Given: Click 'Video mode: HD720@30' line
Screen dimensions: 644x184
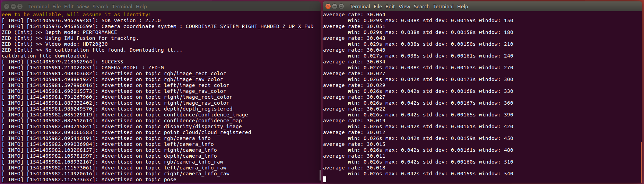Looking at the screenshot, I should 55,44.
